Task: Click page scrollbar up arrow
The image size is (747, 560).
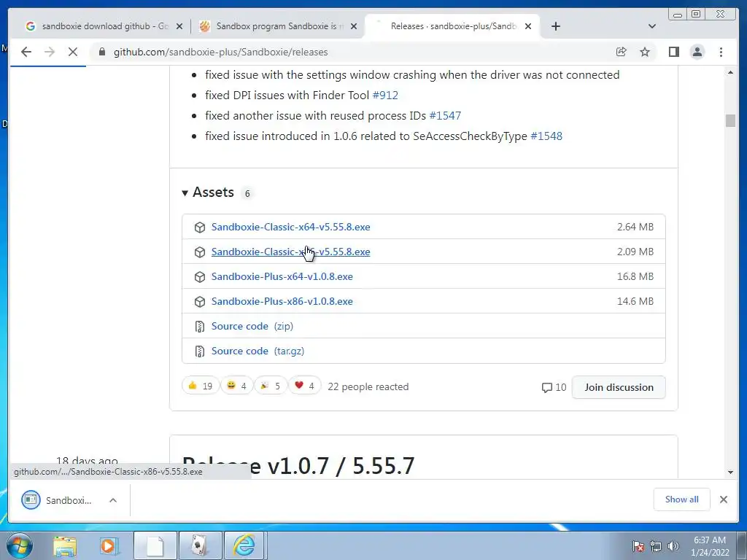Action: 730,73
